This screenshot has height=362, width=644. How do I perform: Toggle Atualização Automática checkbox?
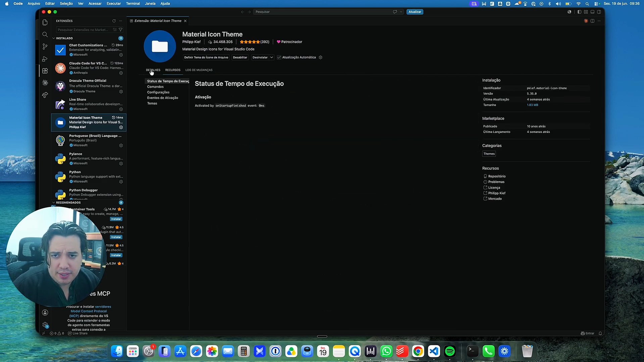click(x=279, y=57)
